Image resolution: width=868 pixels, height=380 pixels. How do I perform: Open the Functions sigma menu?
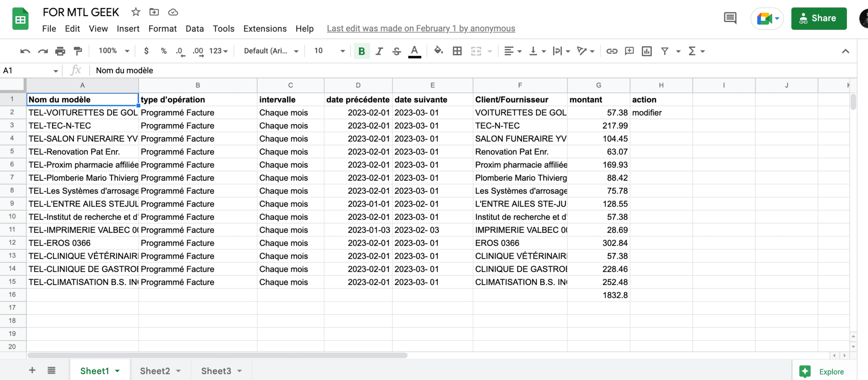point(696,51)
